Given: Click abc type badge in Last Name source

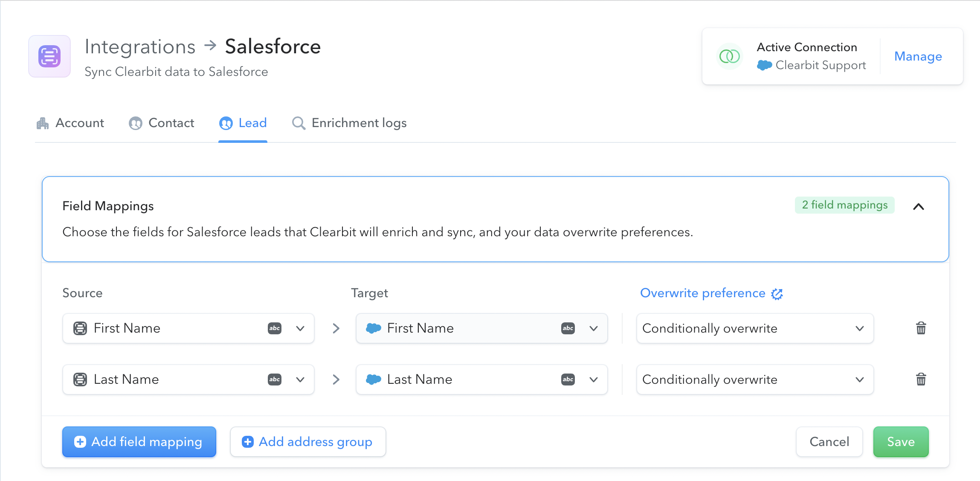Looking at the screenshot, I should 275,380.
